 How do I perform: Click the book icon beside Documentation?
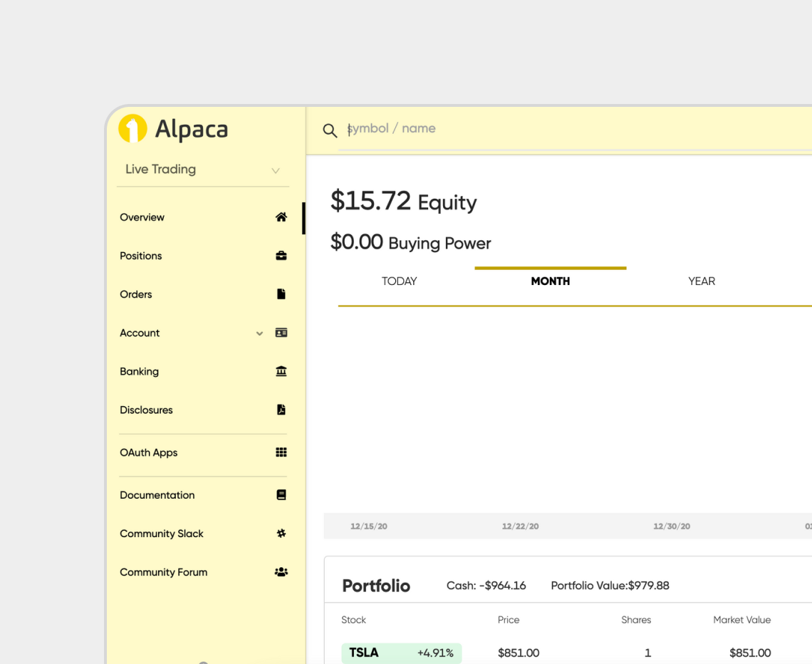(281, 495)
